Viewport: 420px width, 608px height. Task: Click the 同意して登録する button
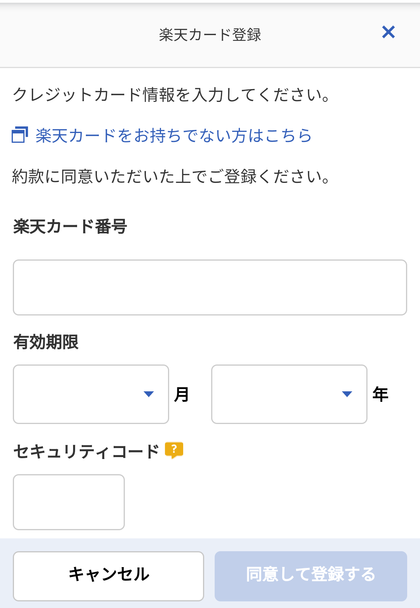tap(311, 576)
